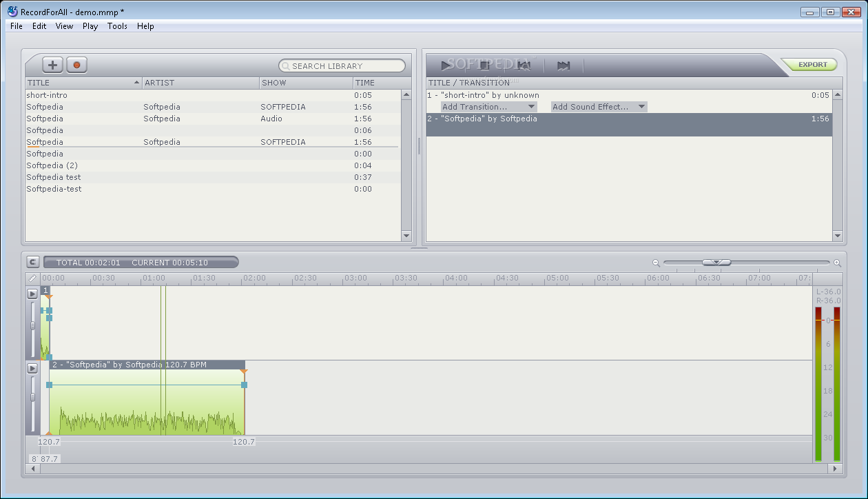The height and width of the screenshot is (499, 868).
Task: Zoom in timeline with plus magnifier
Action: [x=838, y=263]
